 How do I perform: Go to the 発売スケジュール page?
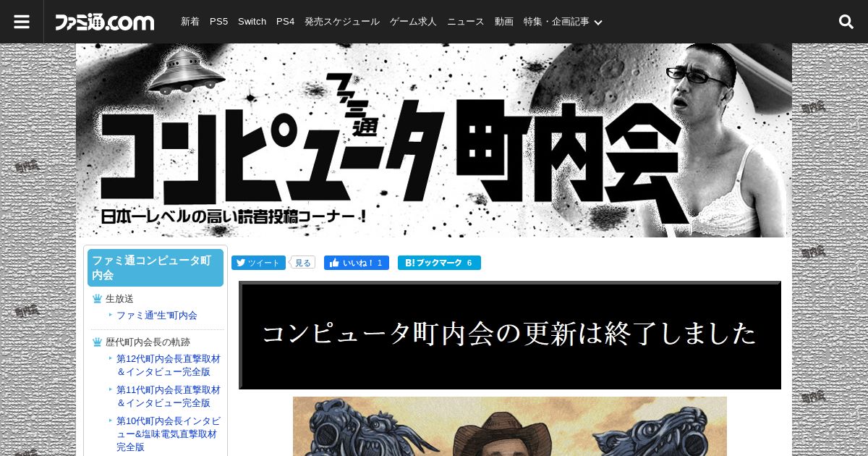[x=342, y=22]
